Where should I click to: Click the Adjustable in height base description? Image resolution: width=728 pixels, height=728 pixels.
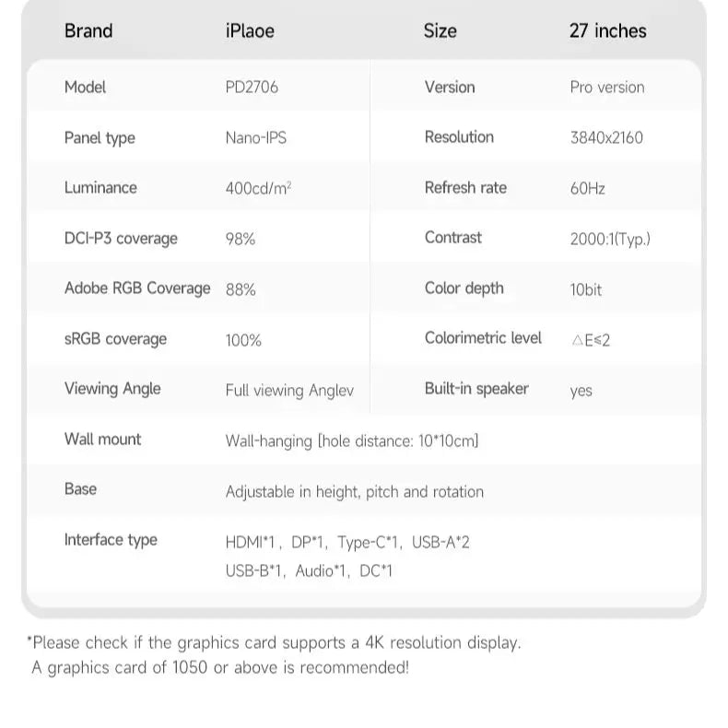[354, 491]
